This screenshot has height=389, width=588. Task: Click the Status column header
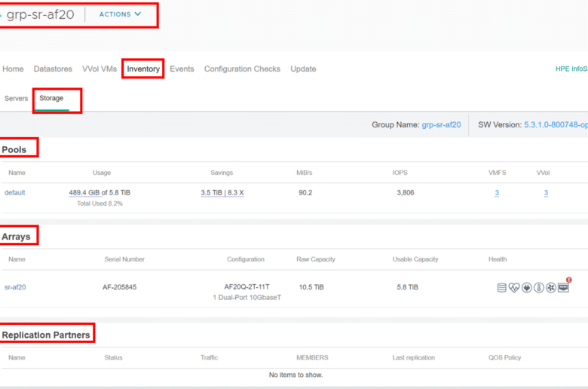tap(114, 357)
